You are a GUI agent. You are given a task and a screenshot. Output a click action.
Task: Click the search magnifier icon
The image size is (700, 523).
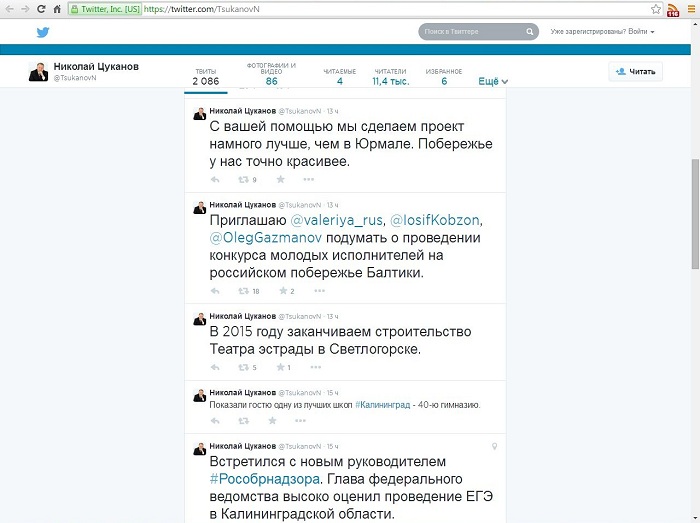(529, 32)
